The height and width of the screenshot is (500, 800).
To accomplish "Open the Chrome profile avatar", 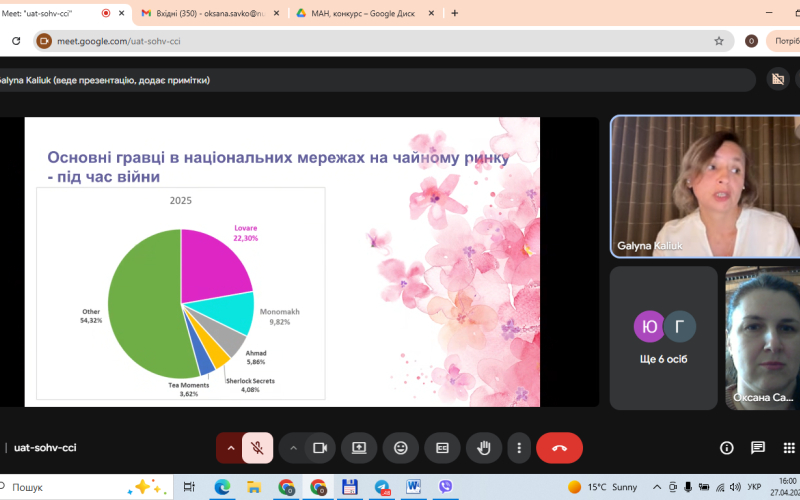I will (751, 41).
